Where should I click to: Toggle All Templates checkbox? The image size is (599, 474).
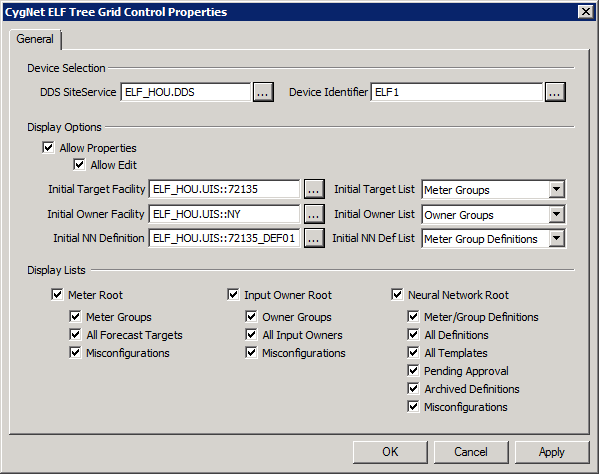(x=413, y=353)
